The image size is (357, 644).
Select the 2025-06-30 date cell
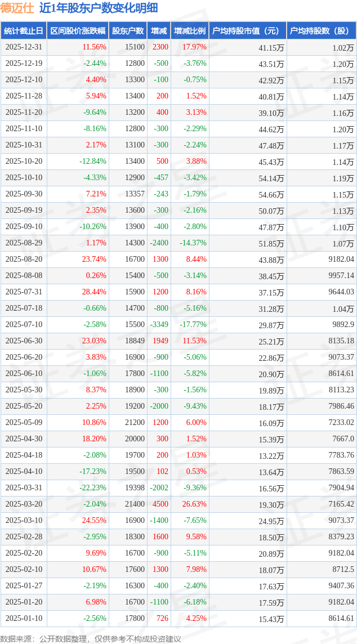tap(24, 341)
